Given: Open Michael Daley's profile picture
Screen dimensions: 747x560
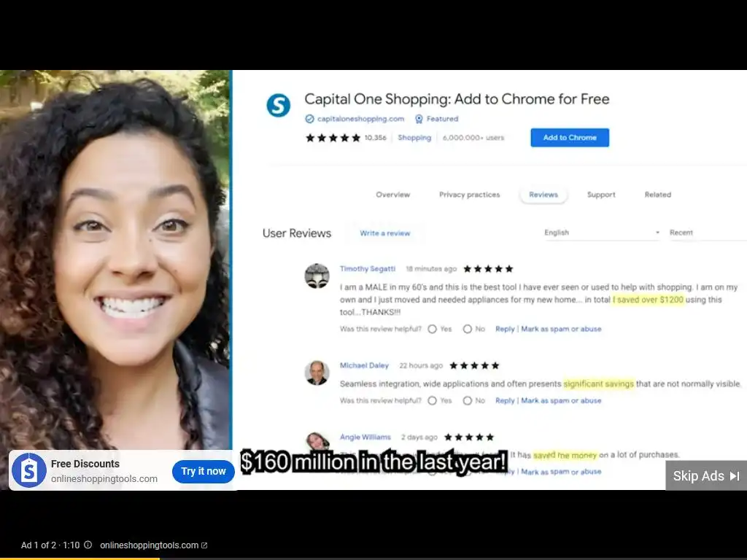Looking at the screenshot, I should pyautogui.click(x=317, y=373).
